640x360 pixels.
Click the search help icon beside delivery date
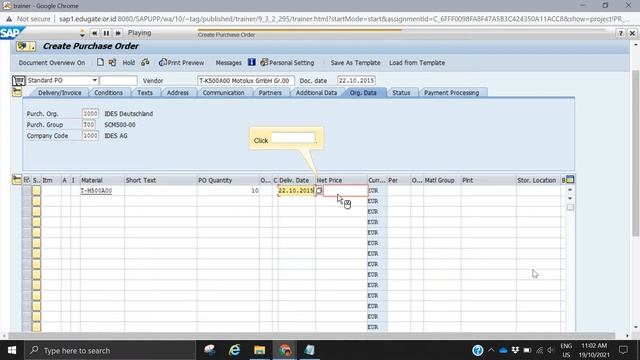click(x=319, y=191)
